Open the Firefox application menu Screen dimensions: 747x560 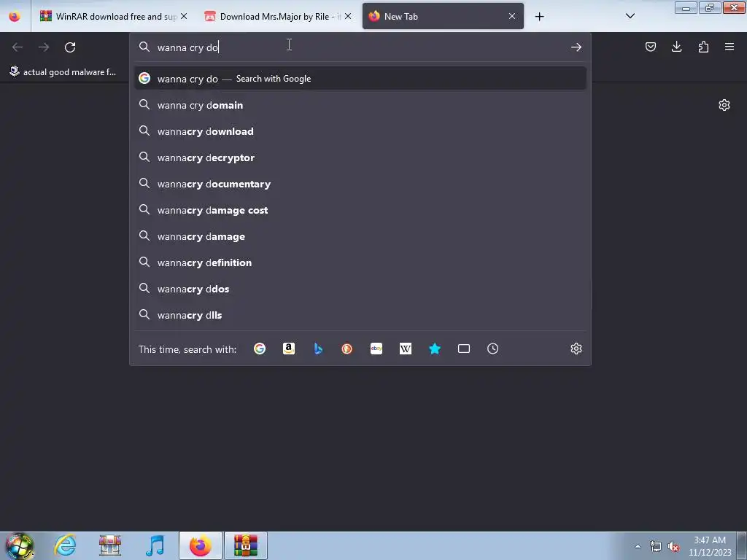pyautogui.click(x=729, y=47)
